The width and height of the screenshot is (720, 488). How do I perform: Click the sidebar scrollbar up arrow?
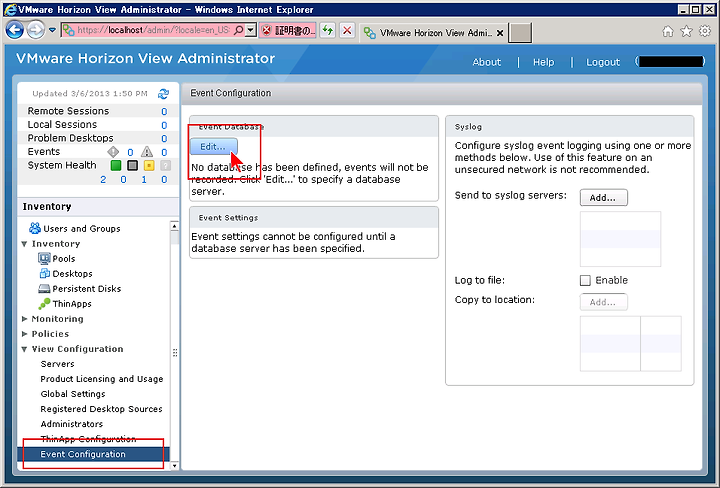point(174,226)
